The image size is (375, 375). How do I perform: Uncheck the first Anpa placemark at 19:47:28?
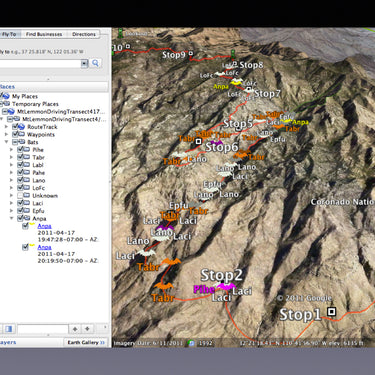coord(25,226)
